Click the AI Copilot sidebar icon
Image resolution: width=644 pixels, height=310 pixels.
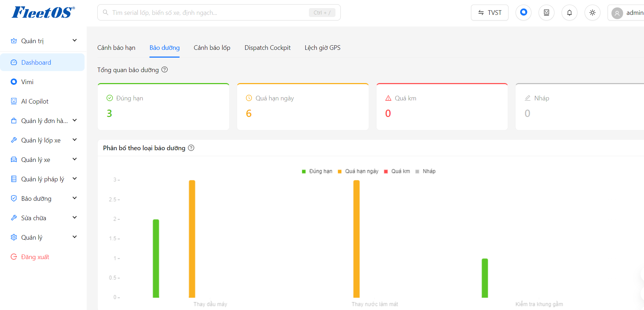point(14,101)
